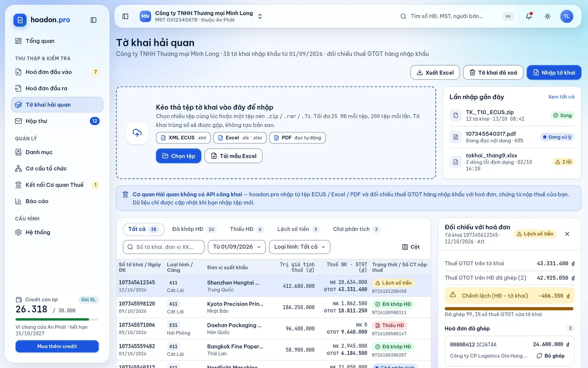588x368 pixels.
Task: Open Báo cáo reports
Action: pyautogui.click(x=57, y=201)
